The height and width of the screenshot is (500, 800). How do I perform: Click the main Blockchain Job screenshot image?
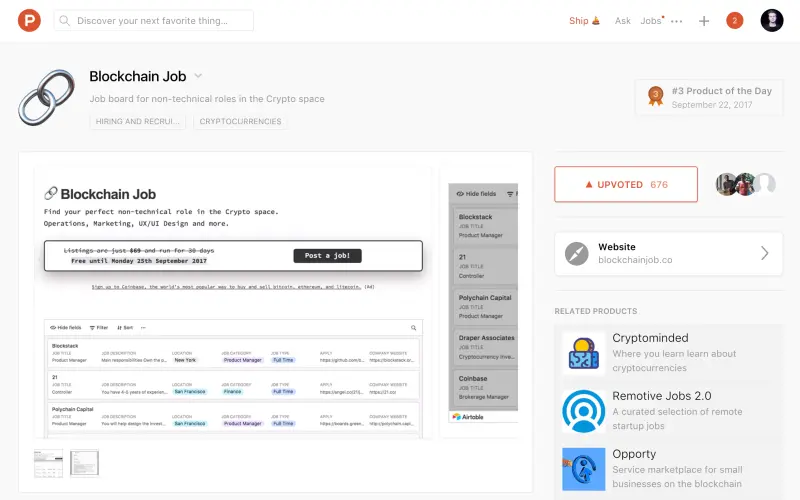tap(233, 304)
